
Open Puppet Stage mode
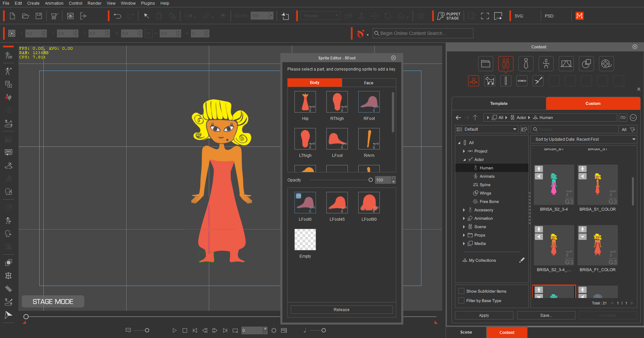tap(449, 16)
